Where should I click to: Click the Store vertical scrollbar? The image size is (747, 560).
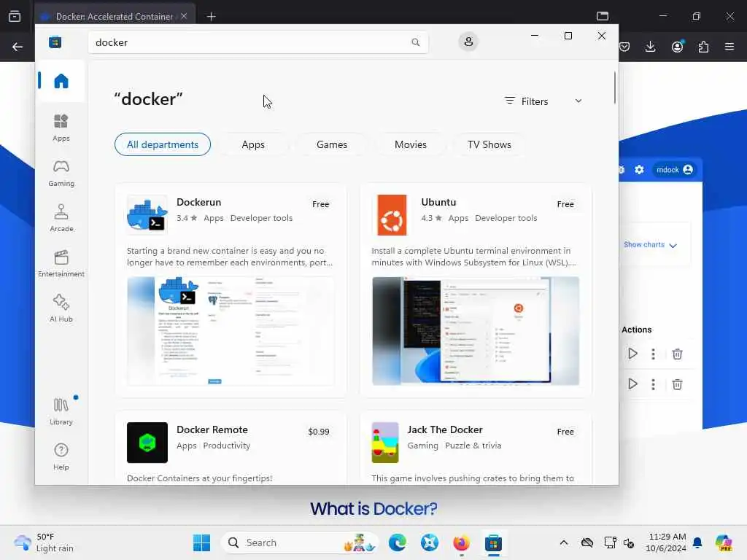(x=614, y=87)
